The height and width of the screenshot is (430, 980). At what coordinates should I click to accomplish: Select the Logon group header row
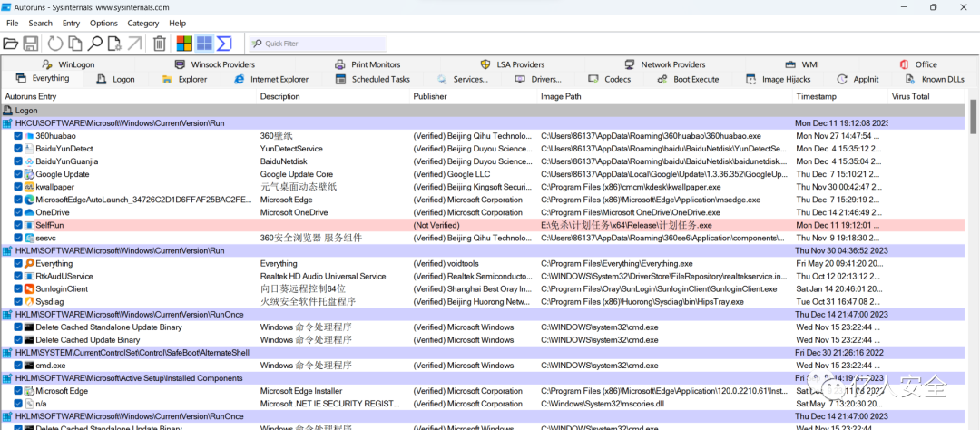point(483,110)
